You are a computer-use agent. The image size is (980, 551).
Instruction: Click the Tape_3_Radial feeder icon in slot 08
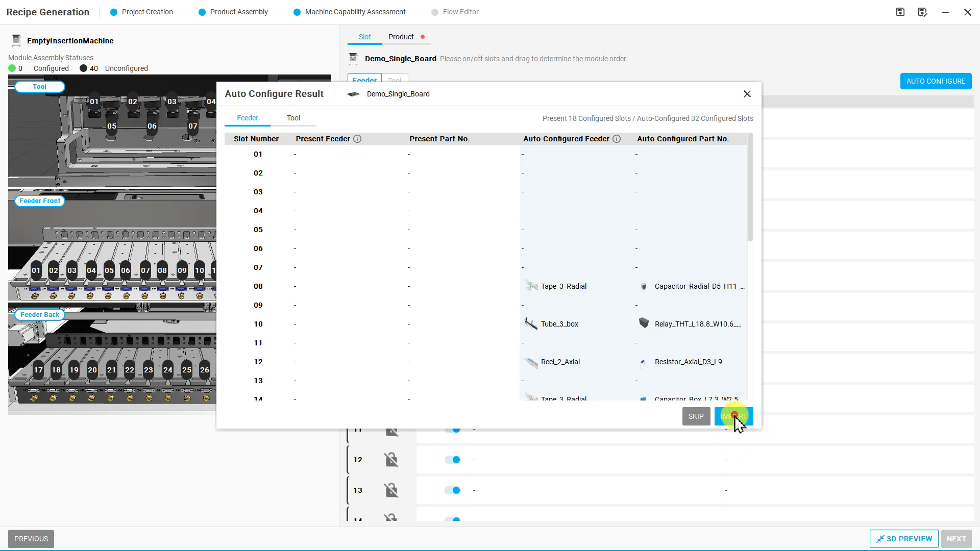[531, 286]
